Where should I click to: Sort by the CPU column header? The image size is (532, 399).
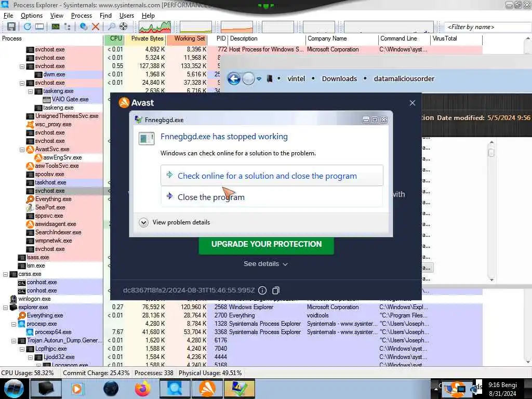[x=114, y=38]
